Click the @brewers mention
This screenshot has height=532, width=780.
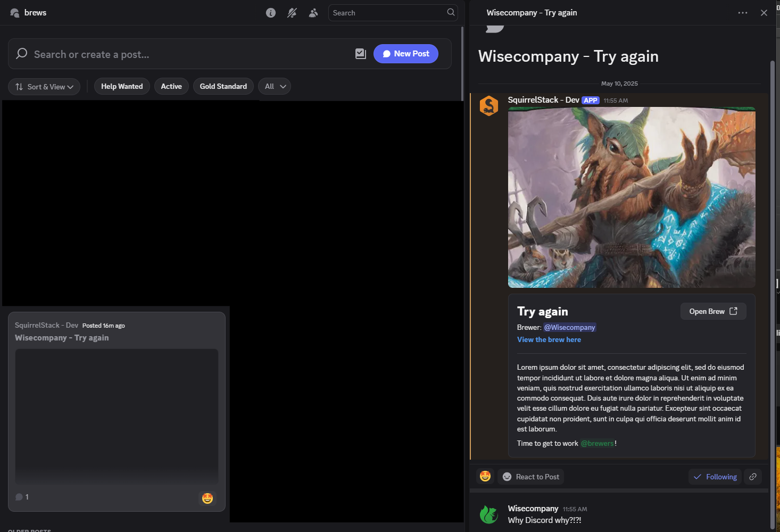click(x=598, y=444)
